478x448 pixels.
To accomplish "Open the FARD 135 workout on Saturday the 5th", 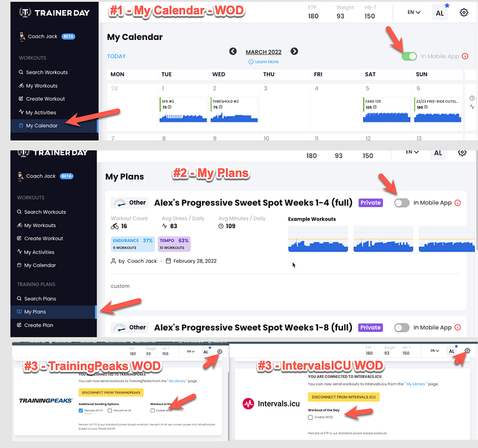I will coord(387,110).
